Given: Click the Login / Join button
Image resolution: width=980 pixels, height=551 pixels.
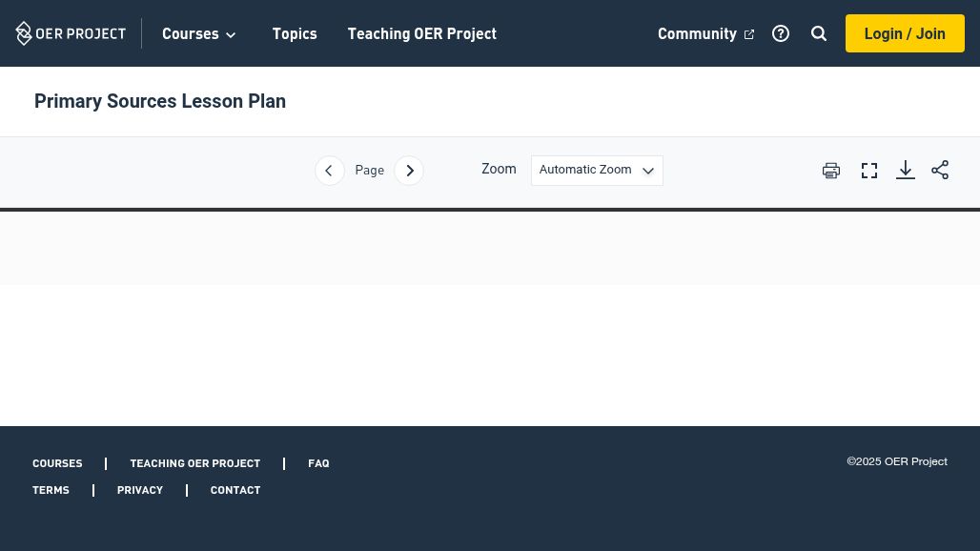Looking at the screenshot, I should [x=905, y=33].
